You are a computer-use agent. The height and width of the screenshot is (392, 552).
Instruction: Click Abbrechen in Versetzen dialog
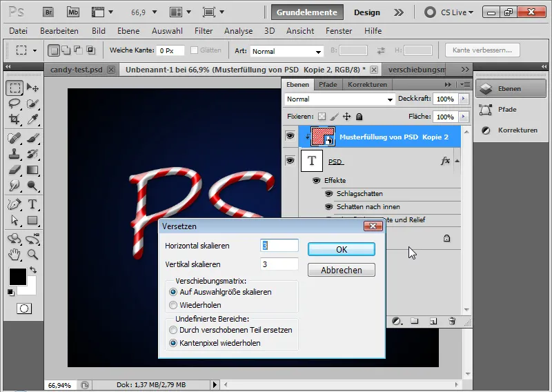click(341, 270)
